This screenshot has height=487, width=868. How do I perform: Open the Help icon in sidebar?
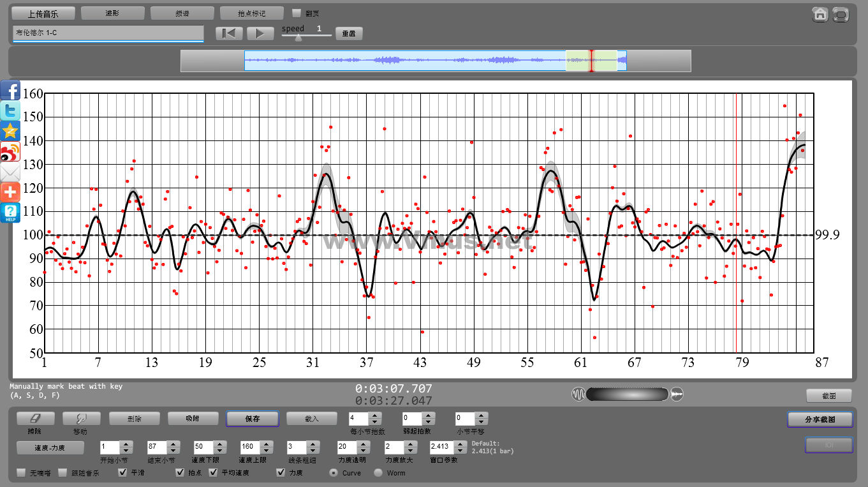[10, 213]
